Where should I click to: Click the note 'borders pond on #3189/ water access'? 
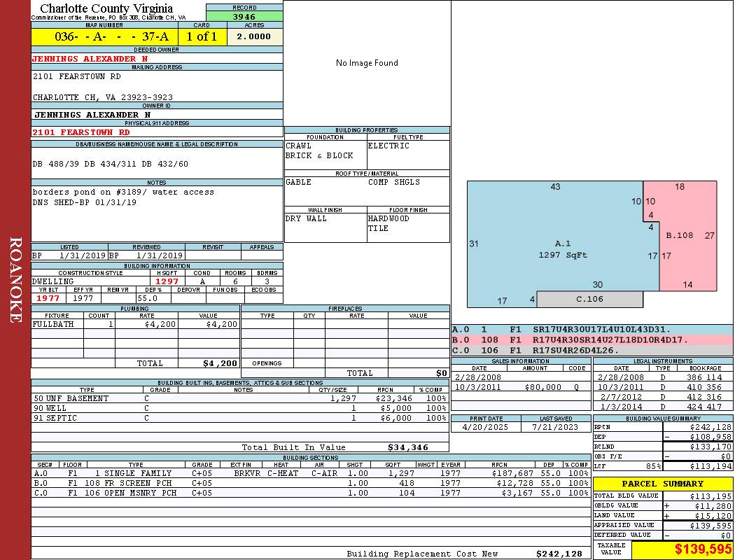pos(123,192)
